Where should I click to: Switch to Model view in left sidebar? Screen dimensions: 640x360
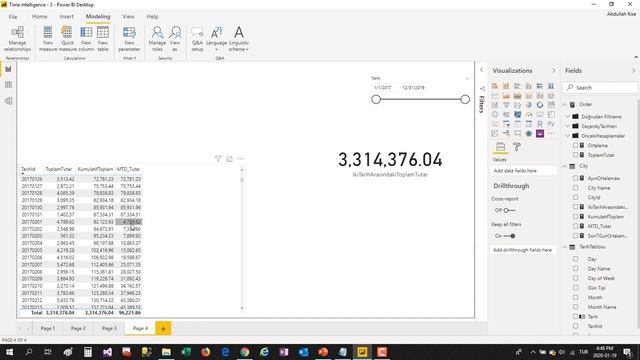click(8, 101)
